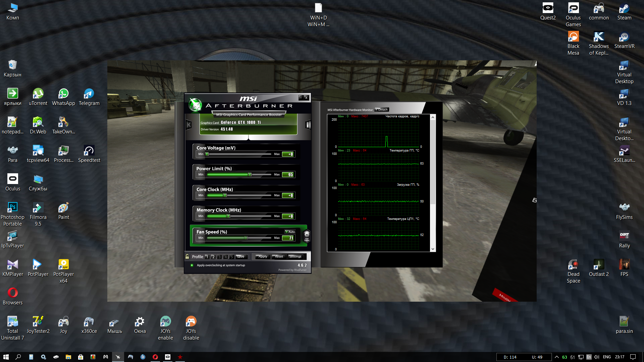Click Opera icon in the taskbar
The width and height of the screenshot is (644, 362).
point(155,357)
